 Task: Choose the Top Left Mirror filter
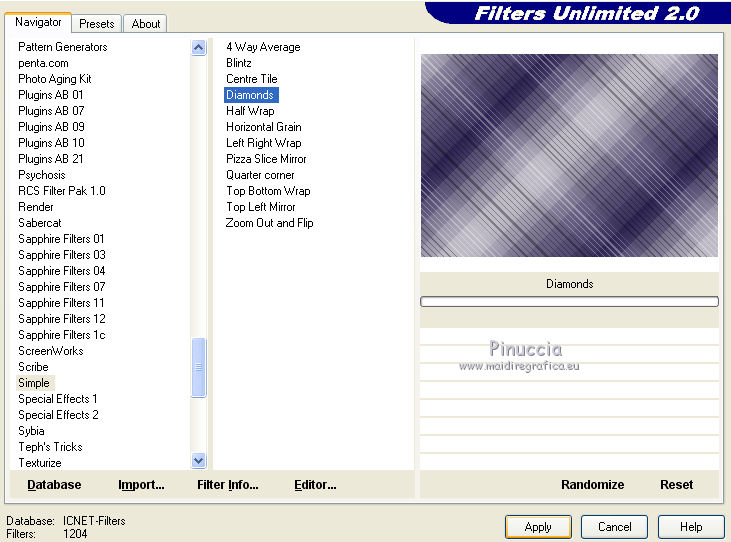pyautogui.click(x=261, y=207)
